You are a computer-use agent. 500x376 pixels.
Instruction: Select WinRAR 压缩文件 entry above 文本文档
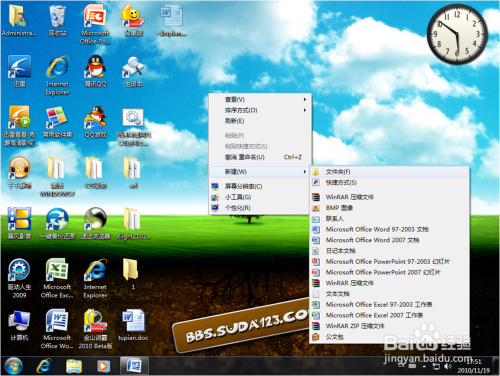click(390, 283)
